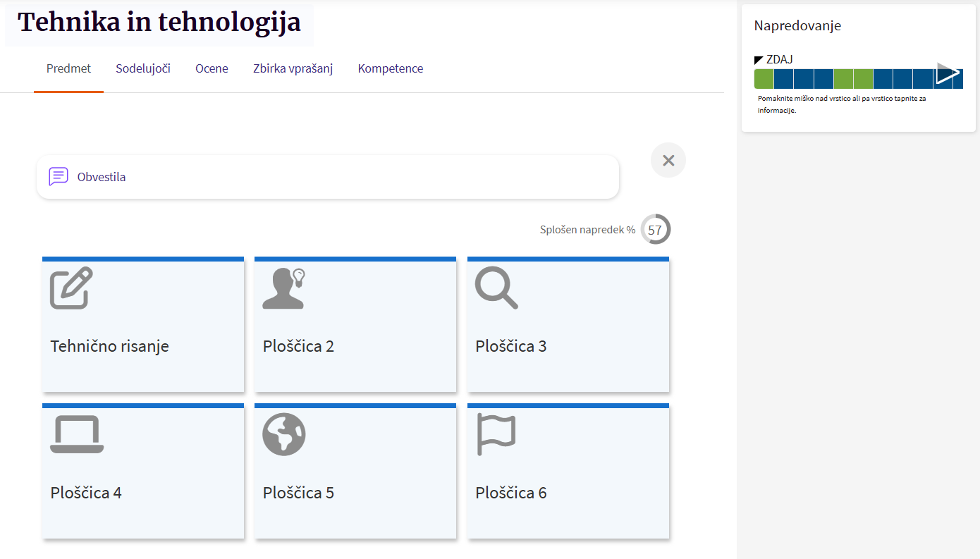Screen dimensions: 980x559
Task: Click the flag icon on Ploščica 6
Action: 496,434
